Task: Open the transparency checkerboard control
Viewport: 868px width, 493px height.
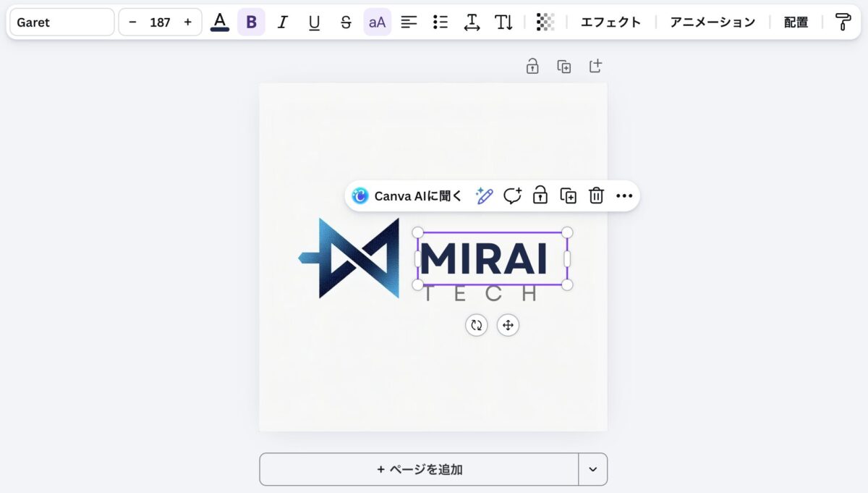Action: tap(545, 22)
